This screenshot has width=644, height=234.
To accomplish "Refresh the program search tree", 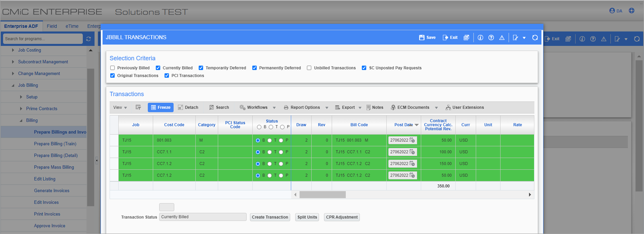I will tap(89, 39).
